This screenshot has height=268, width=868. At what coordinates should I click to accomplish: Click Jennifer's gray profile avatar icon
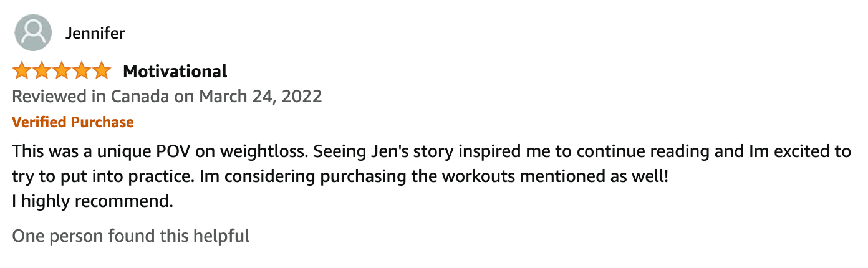point(32,33)
